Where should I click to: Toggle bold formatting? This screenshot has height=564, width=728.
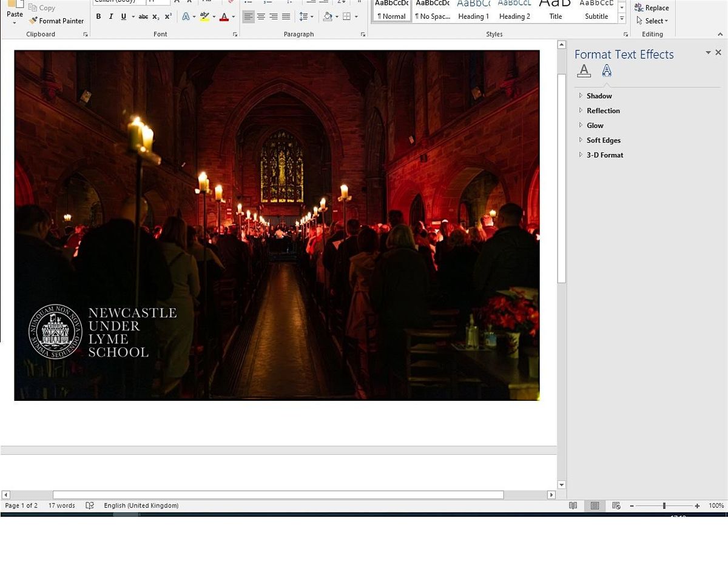coord(98,16)
